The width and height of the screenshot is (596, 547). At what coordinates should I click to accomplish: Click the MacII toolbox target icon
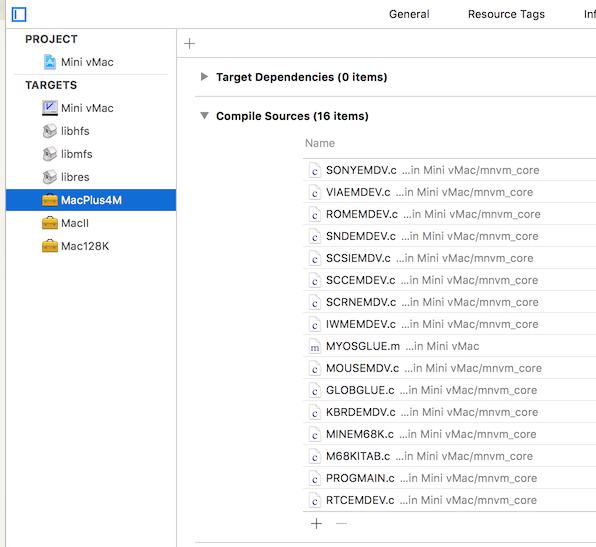pos(50,223)
